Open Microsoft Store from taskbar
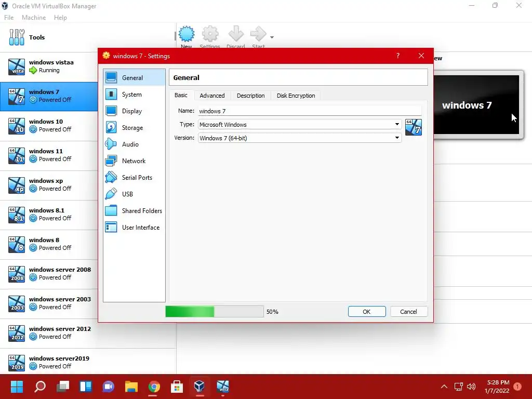The image size is (532, 399). [x=177, y=386]
